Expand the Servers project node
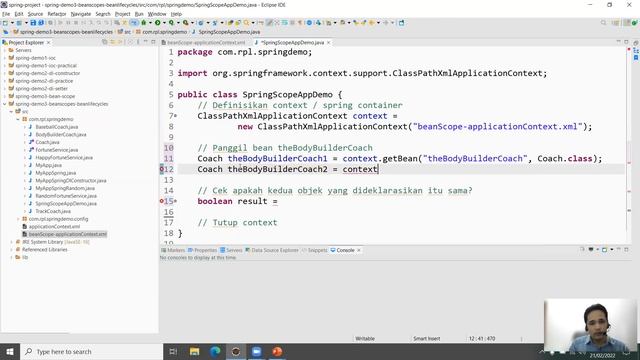The height and width of the screenshot is (360, 640). point(5,50)
